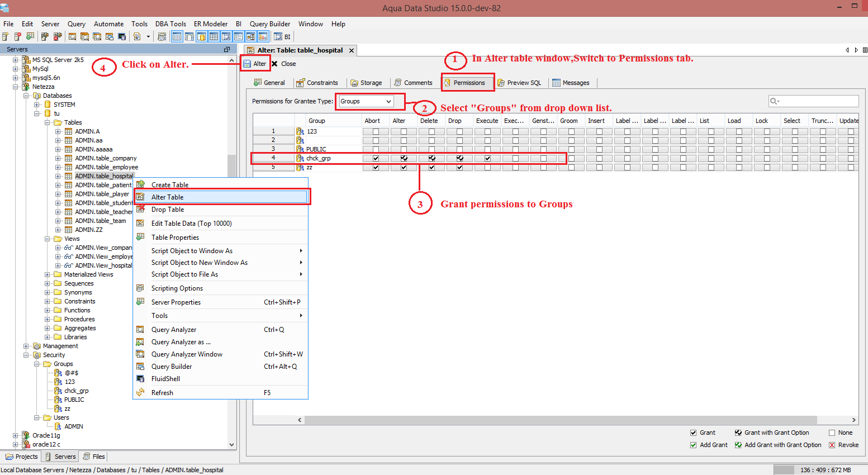Open the Grantee Type Groups dropdown
This screenshot has width=868, height=475.
tap(366, 101)
